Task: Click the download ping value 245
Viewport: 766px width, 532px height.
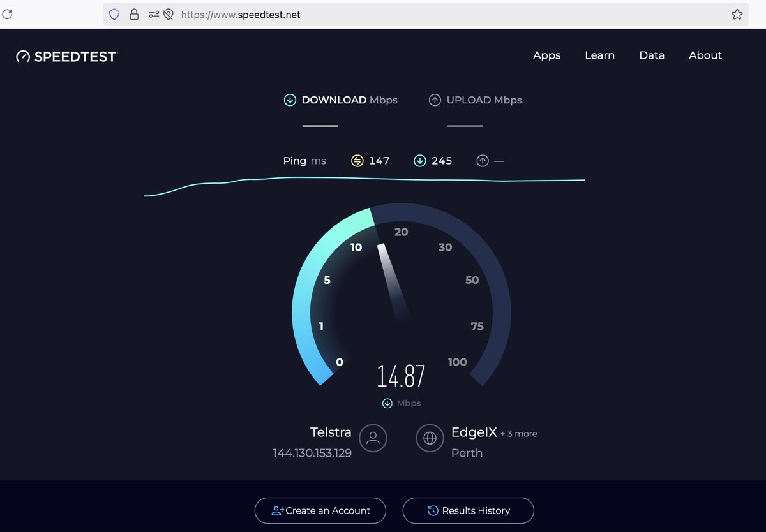Action: point(442,161)
